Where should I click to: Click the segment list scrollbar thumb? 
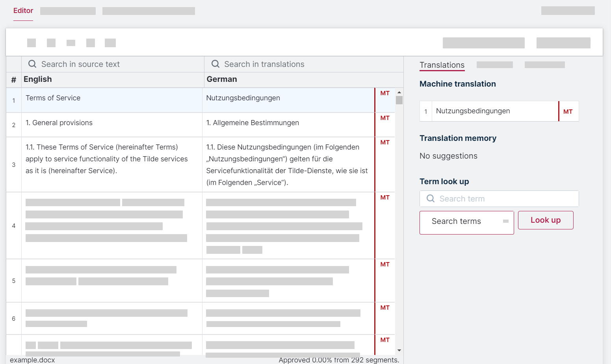(x=399, y=100)
